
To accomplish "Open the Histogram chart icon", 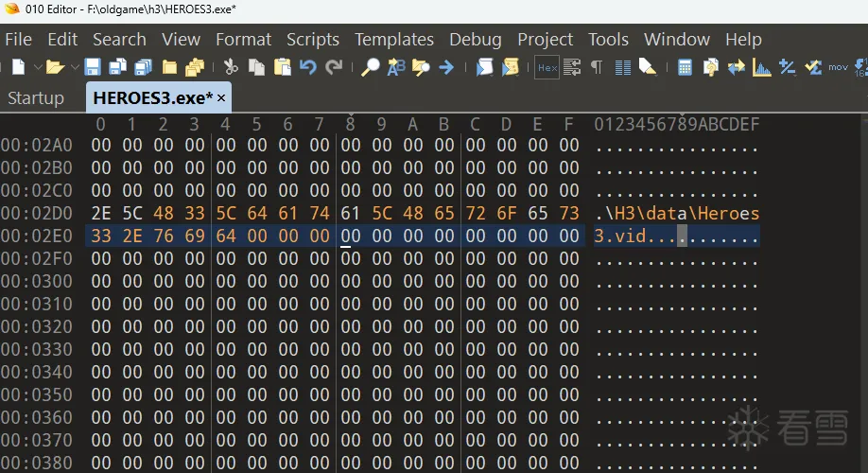I will click(x=761, y=67).
